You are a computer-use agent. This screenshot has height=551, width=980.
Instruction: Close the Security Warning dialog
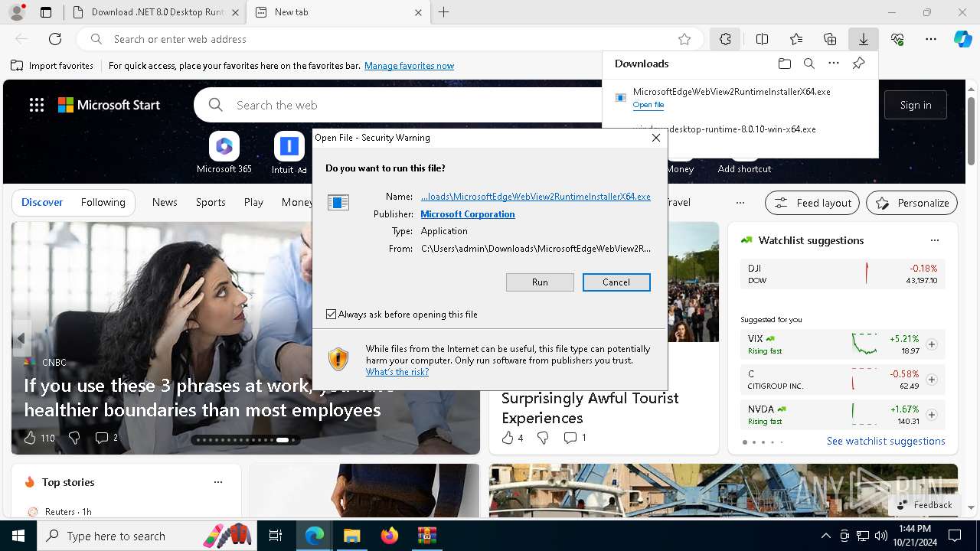pyautogui.click(x=656, y=138)
